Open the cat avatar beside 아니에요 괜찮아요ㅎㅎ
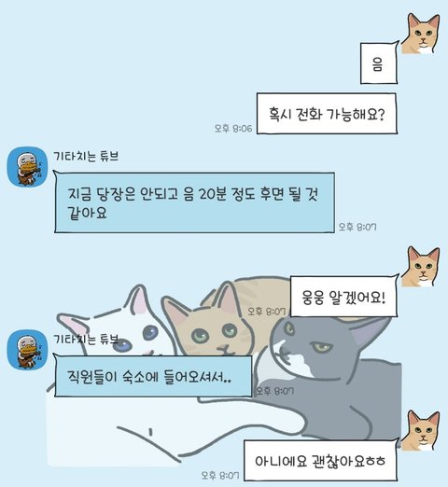Viewport: 448px width, 487px height. (421, 430)
